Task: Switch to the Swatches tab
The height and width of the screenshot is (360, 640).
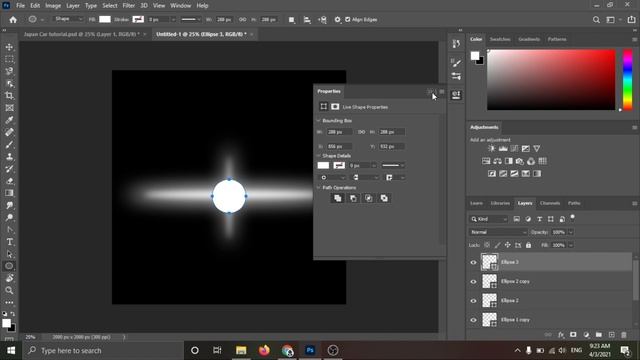Action: coord(500,39)
